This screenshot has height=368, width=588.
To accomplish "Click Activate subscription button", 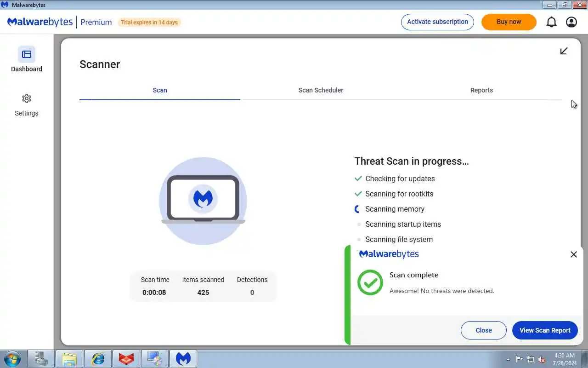I will (x=437, y=22).
